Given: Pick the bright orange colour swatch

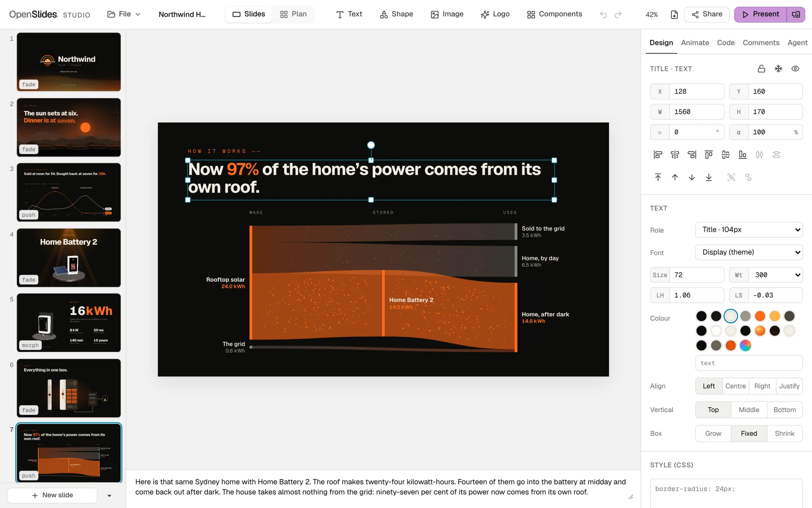Looking at the screenshot, I should coord(760,316).
